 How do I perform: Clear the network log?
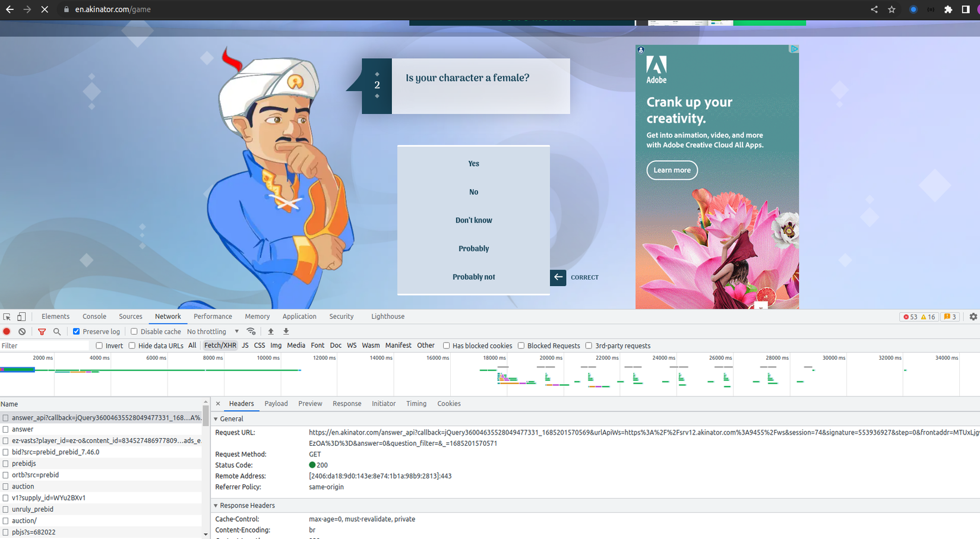coord(22,332)
